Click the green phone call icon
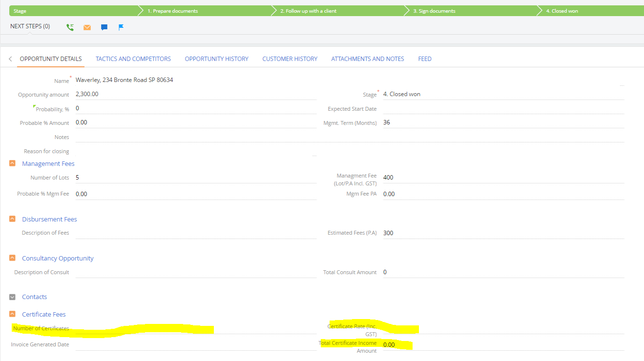Viewport: 644px width, 361px height. pyautogui.click(x=70, y=27)
